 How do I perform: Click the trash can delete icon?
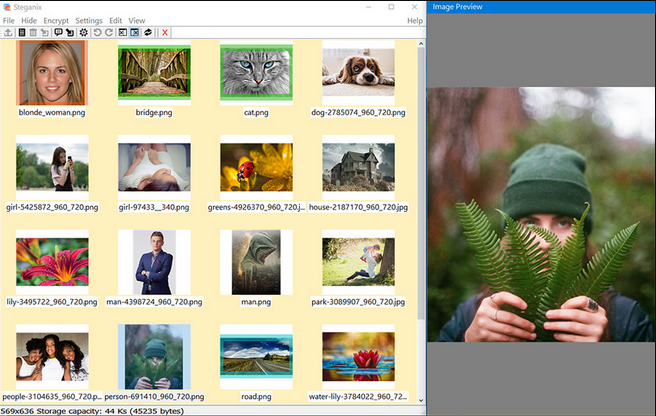(x=33, y=33)
